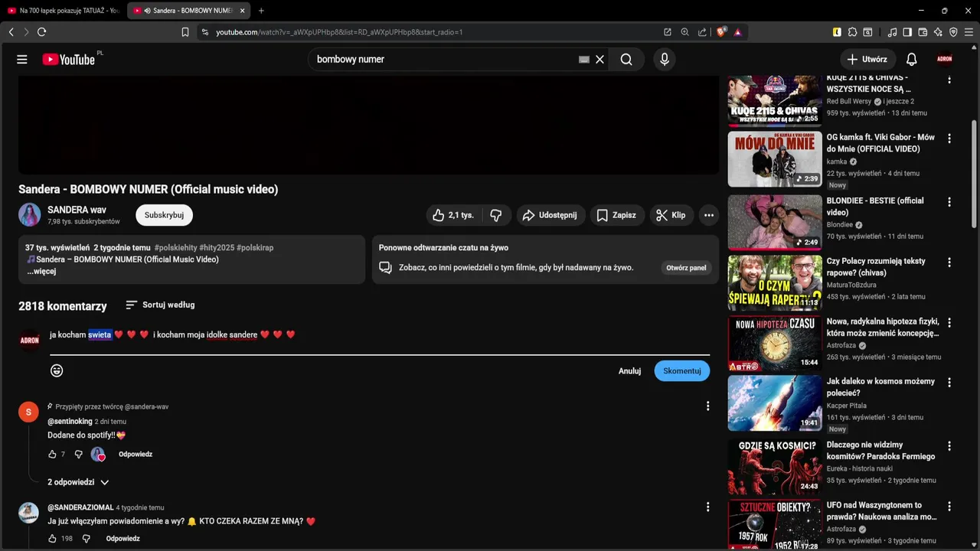This screenshot has height=551, width=980.
Task: Open options for BLONDIEE - BESTIE video
Action: (x=949, y=203)
